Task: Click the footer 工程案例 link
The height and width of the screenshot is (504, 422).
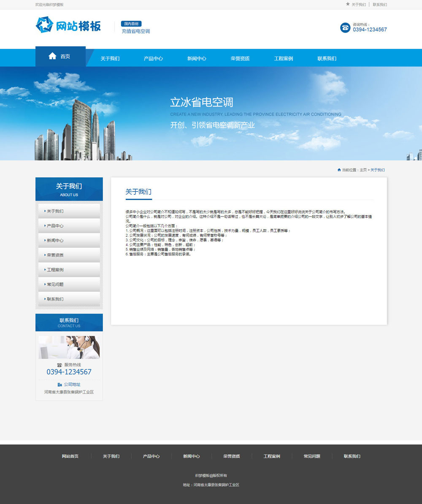Action: click(272, 456)
